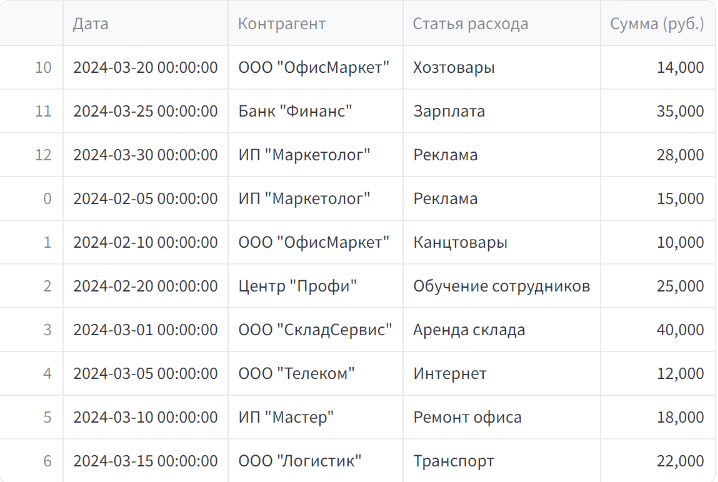Click the date 2024-03-25 00:00:00 cell
The height and width of the screenshot is (482, 718).
click(x=146, y=111)
